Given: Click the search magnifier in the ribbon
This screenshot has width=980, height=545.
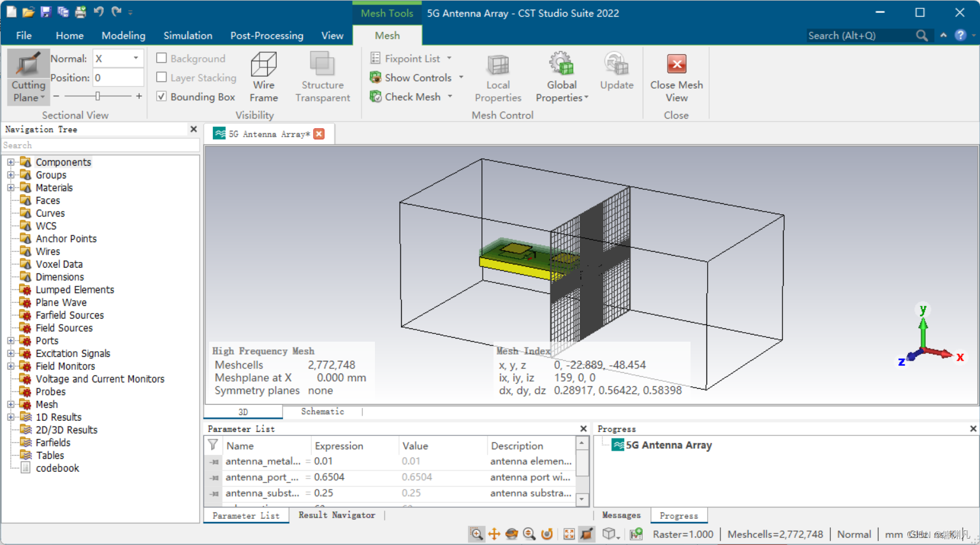Looking at the screenshot, I should click(922, 36).
